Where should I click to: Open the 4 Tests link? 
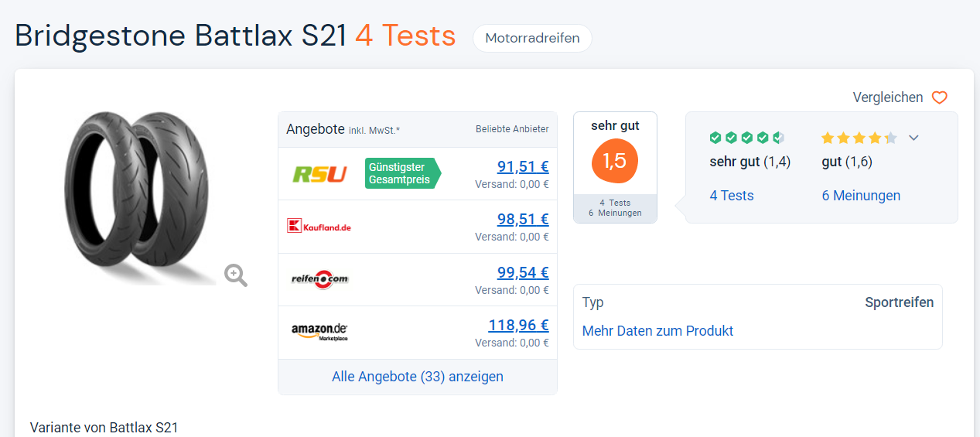732,196
